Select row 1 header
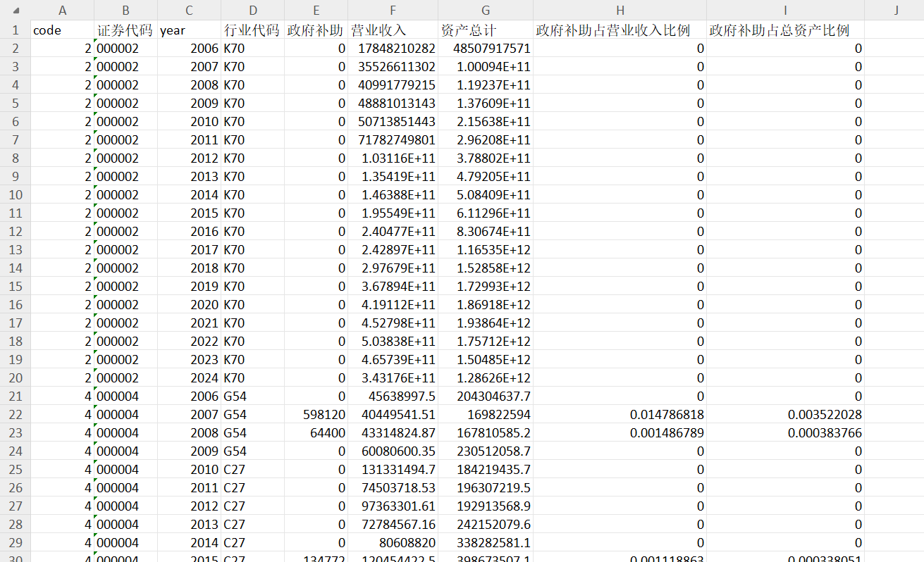The image size is (924, 562). 16,30
